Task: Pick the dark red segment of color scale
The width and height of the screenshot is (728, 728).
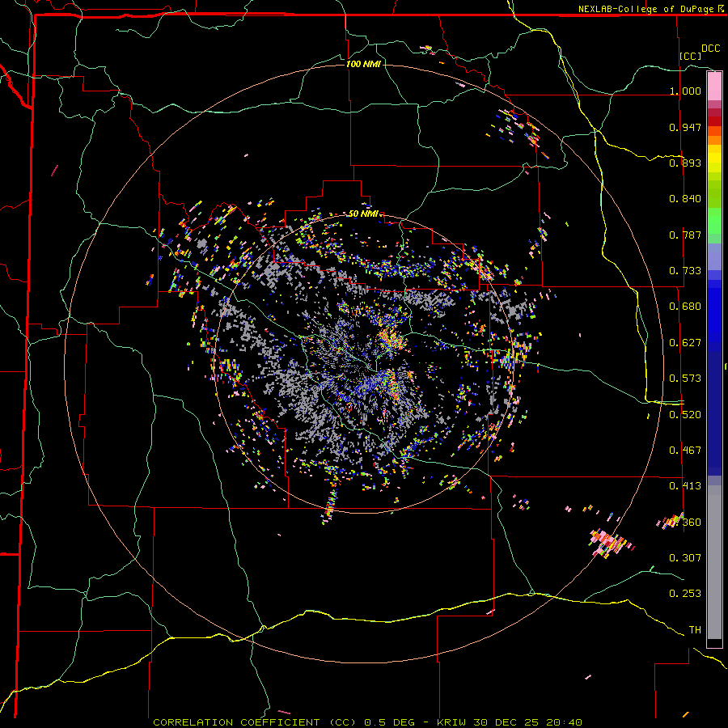Action: (714, 121)
